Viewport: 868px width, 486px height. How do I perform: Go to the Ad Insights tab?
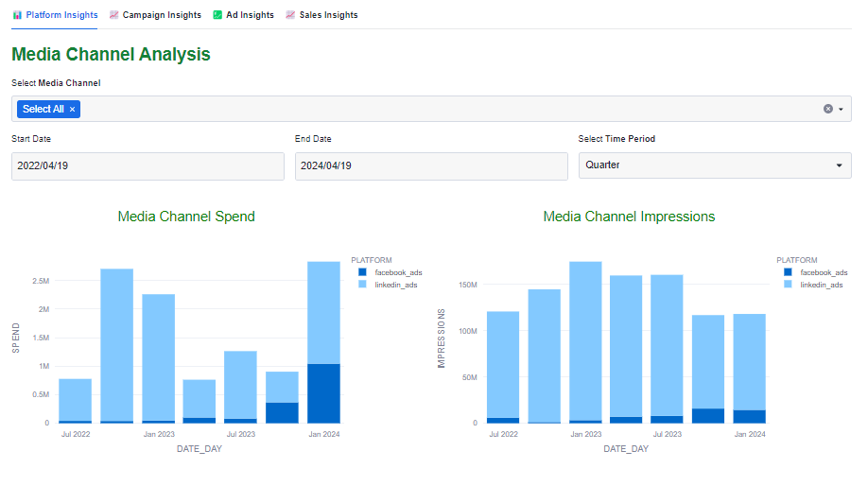tap(250, 15)
